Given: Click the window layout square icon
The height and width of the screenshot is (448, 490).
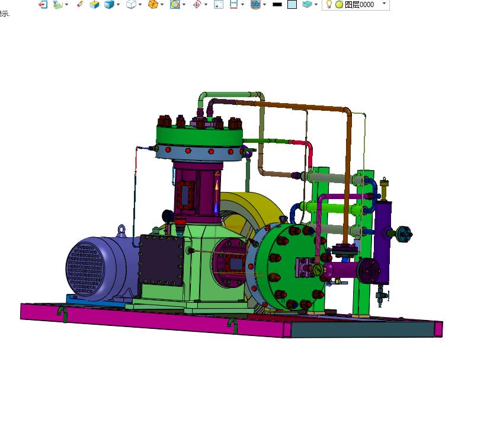Looking at the screenshot, I should (x=219, y=4).
